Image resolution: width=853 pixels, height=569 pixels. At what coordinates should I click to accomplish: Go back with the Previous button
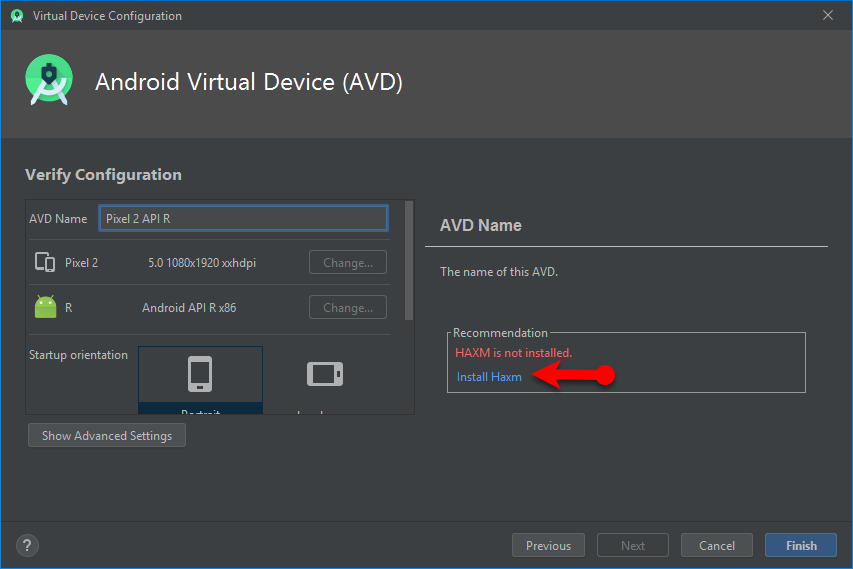548,545
